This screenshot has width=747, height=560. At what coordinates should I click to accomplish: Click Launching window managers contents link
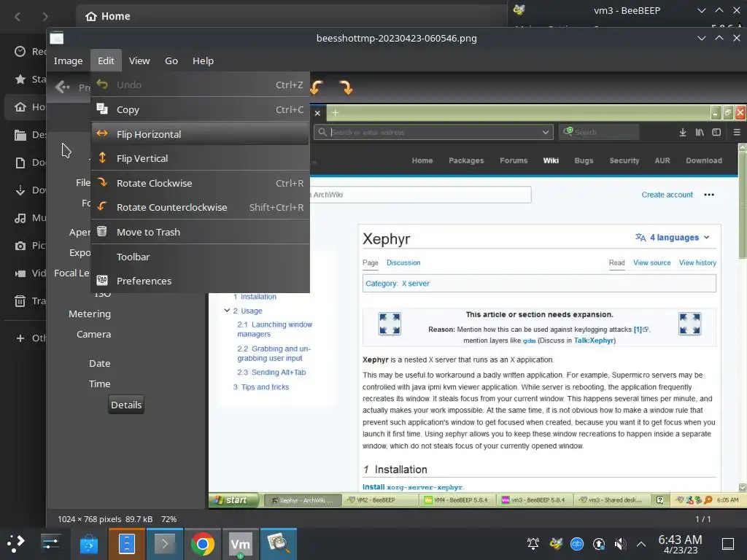tap(274, 329)
